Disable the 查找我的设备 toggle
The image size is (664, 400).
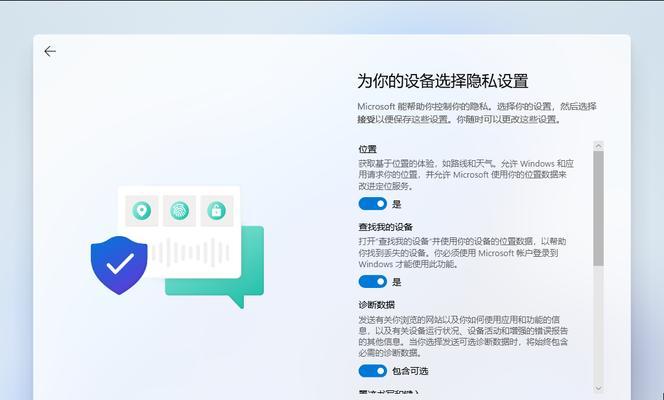(x=373, y=281)
